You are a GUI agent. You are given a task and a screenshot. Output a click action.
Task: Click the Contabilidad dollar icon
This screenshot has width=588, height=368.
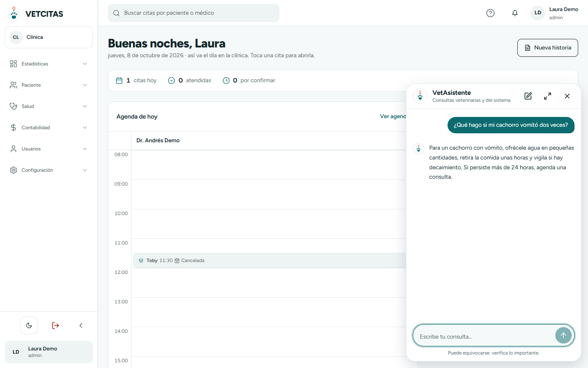click(13, 128)
